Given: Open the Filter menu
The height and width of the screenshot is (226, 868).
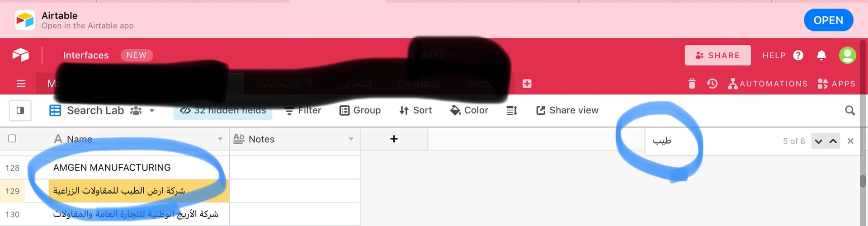Looking at the screenshot, I should point(303,110).
